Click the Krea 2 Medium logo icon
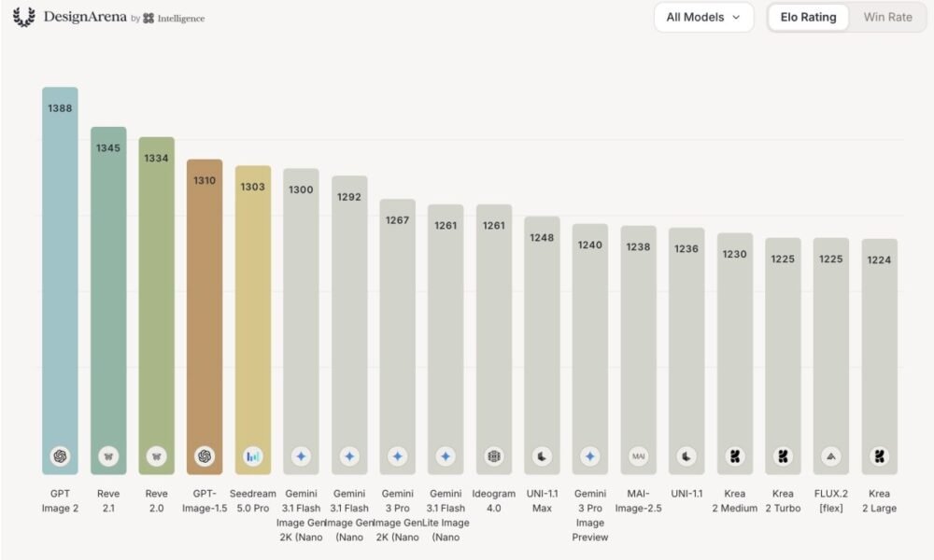Viewport: 934px width, 560px height. pos(734,456)
